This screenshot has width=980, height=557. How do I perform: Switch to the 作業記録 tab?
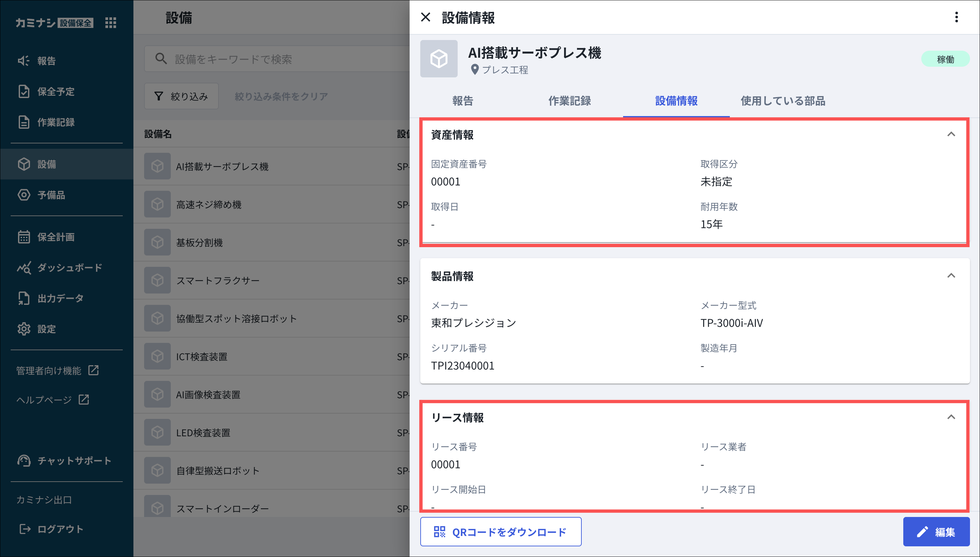click(569, 101)
